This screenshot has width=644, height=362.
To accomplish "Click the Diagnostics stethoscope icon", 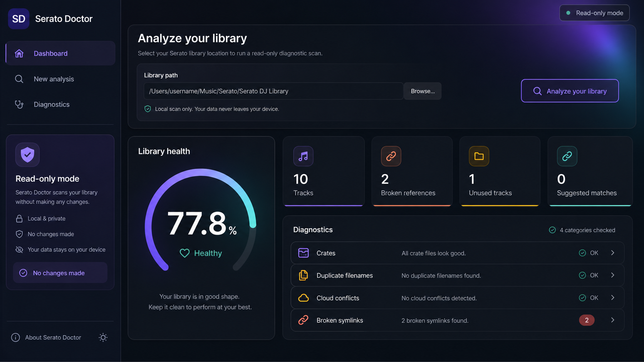I will (19, 104).
